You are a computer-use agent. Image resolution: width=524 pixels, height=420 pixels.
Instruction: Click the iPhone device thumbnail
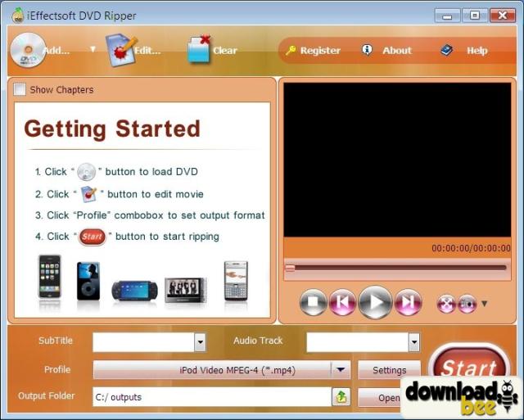(50, 277)
